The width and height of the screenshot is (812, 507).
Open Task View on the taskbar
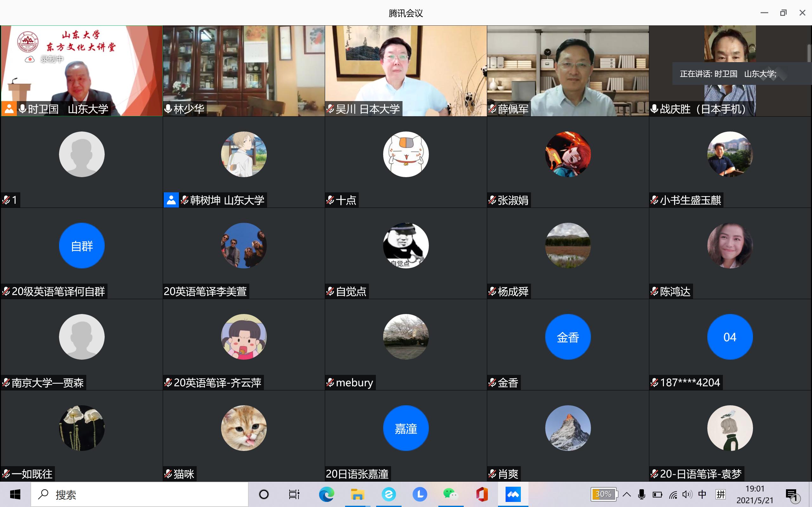point(294,494)
